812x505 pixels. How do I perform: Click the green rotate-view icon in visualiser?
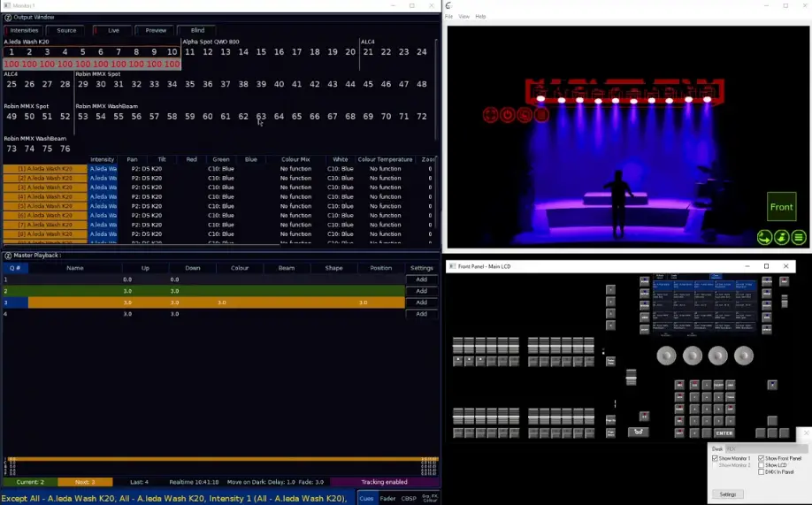click(x=764, y=237)
